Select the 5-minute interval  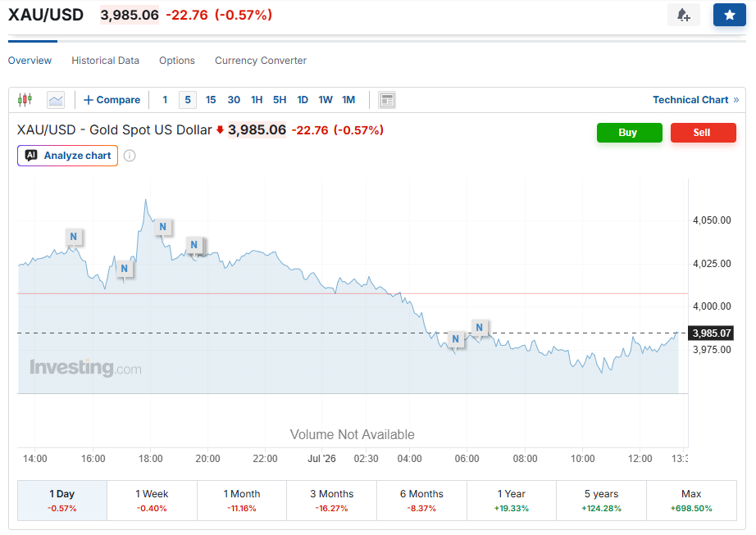(x=188, y=100)
